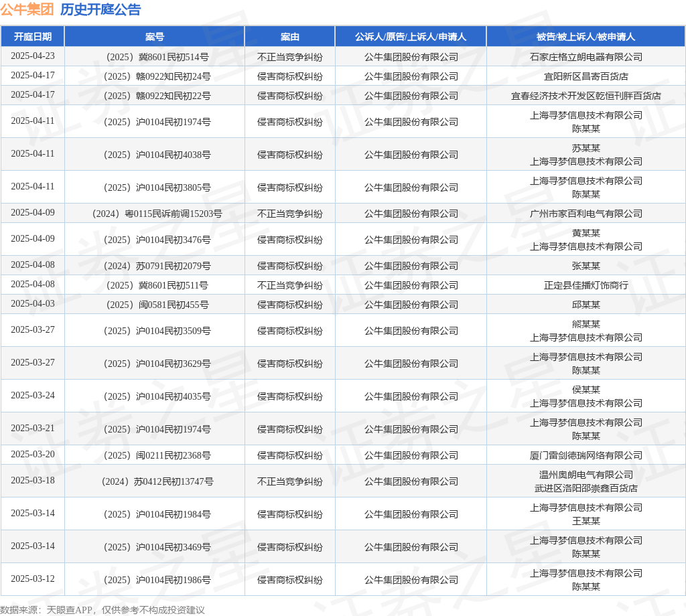Select defendant 邱某某

point(586,305)
